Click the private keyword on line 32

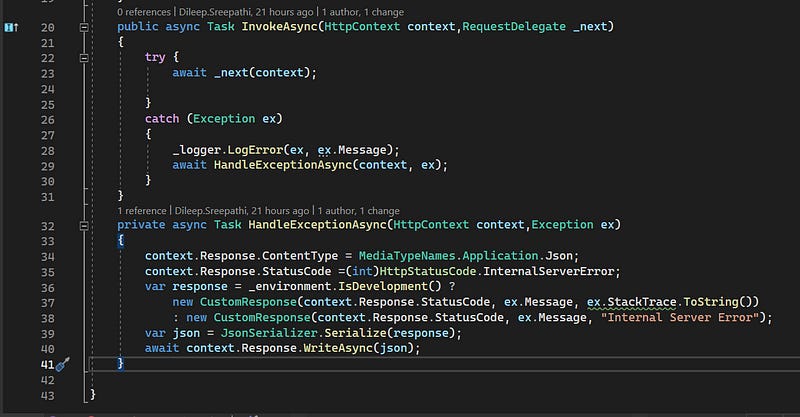tap(141, 225)
